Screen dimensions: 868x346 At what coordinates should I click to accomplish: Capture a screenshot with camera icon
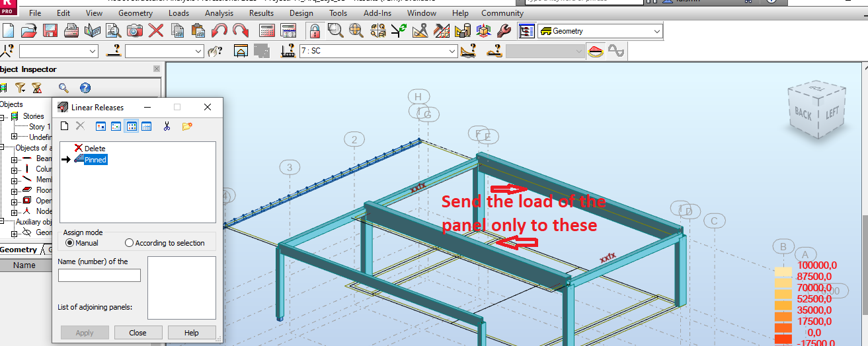[x=135, y=30]
